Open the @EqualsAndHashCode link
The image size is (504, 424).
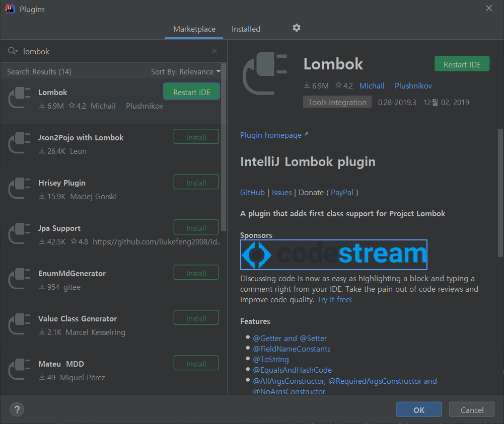coord(292,370)
